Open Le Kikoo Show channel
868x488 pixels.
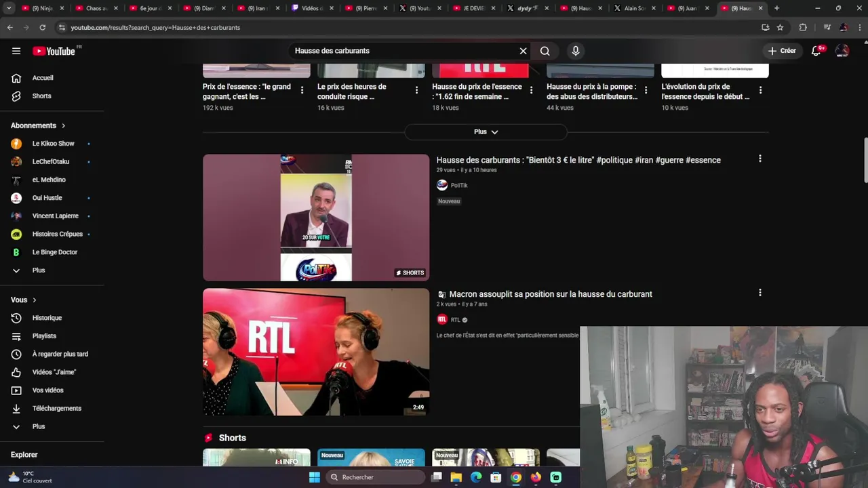[x=52, y=144]
